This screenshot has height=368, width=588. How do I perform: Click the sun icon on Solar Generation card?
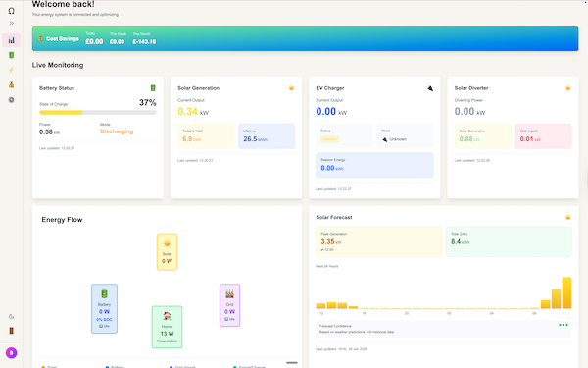coord(291,88)
